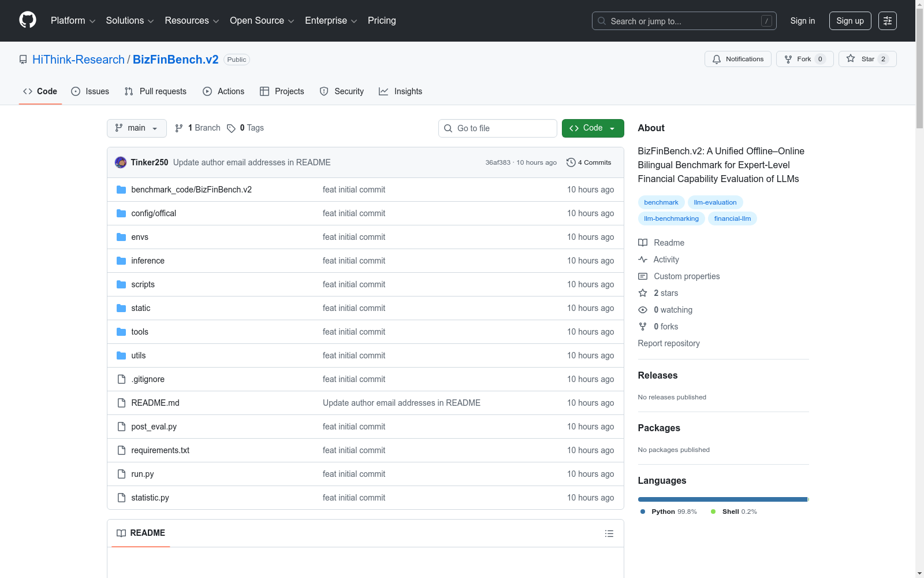
Task: Star the repository with Star button
Action: [x=867, y=59]
